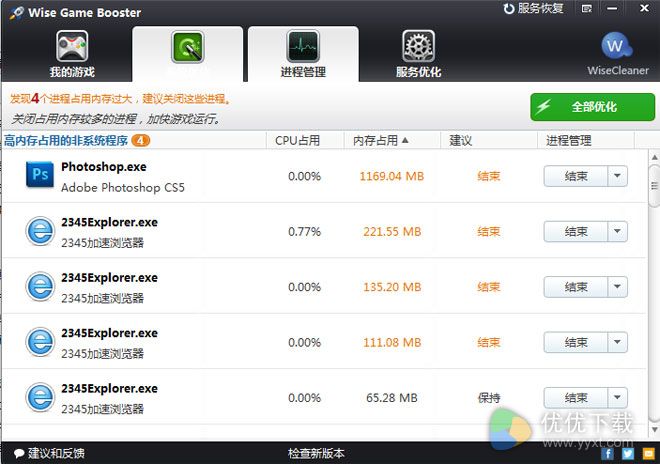Click the scrollbar down arrow
Viewport: 660px width, 464px height.
(x=654, y=429)
